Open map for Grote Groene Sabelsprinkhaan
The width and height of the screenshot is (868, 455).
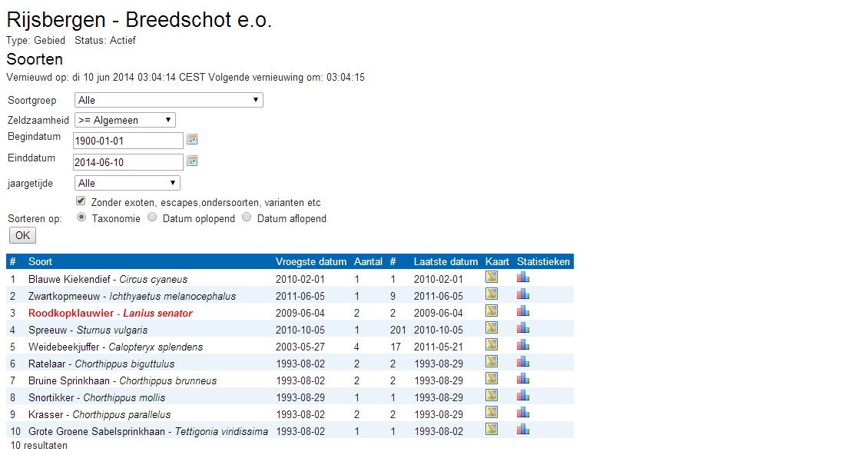click(491, 429)
